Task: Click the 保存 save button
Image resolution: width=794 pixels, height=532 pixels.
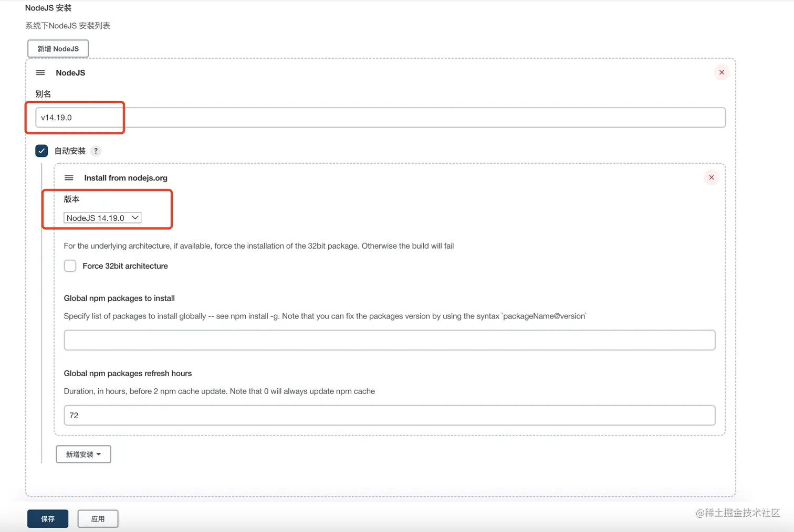Action: [x=47, y=518]
